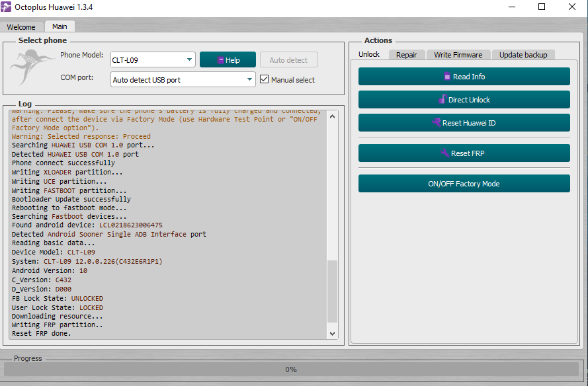Click 'Warning: Selected response: Proceed' line
Image resolution: width=588 pixels, height=386 pixels.
pyautogui.click(x=81, y=136)
